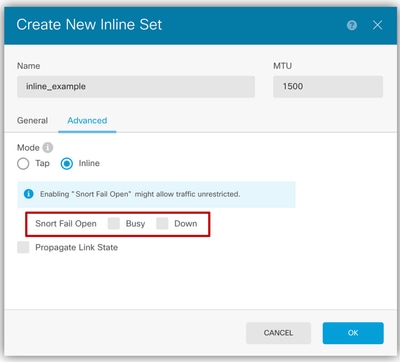Focus the MTU field showing 1500
Screen dimensions: 400x362
328,87
